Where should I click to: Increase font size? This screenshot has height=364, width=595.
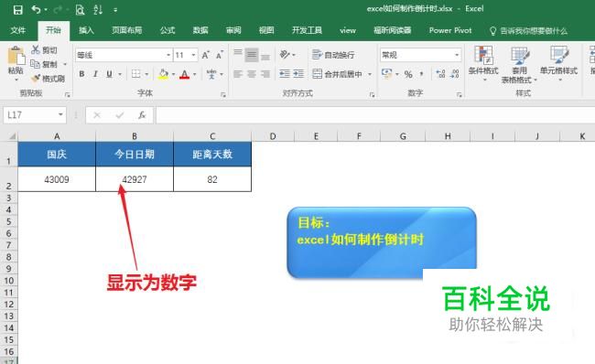206,56
